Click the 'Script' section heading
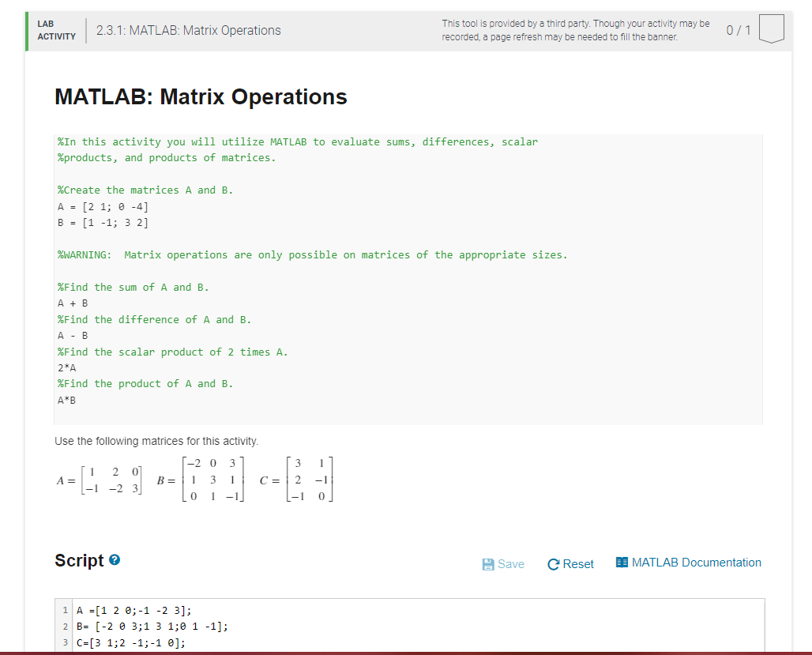 79,560
